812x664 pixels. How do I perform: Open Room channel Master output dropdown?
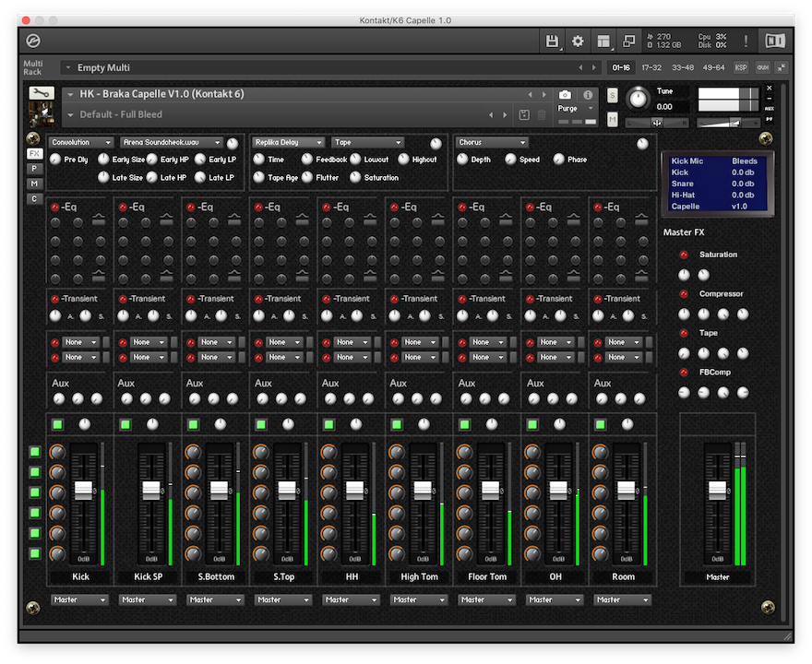tap(622, 599)
